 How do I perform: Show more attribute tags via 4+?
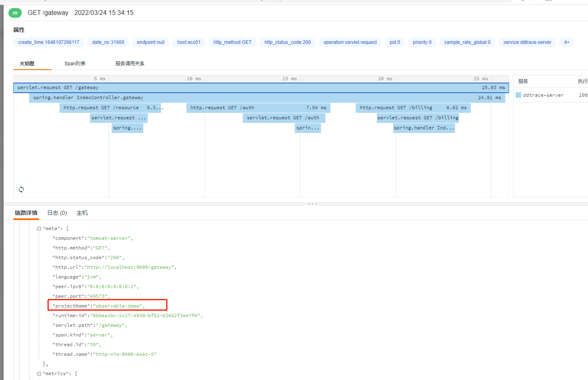[x=567, y=42]
